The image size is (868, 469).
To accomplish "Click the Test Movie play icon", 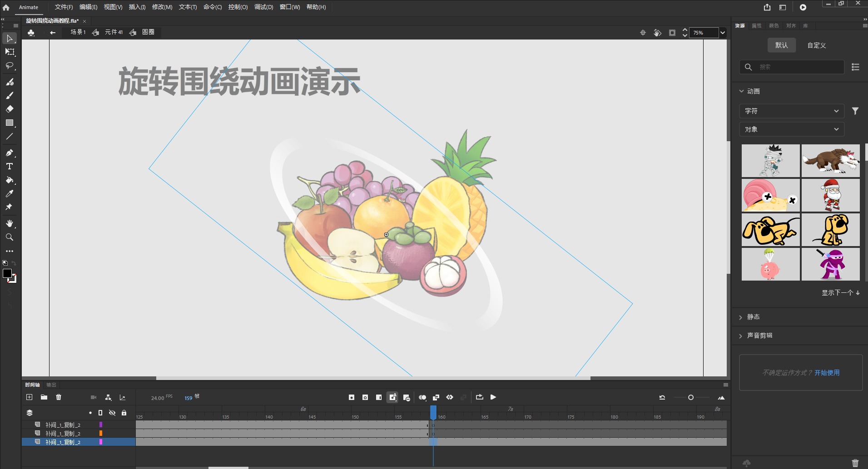I will tap(803, 7).
